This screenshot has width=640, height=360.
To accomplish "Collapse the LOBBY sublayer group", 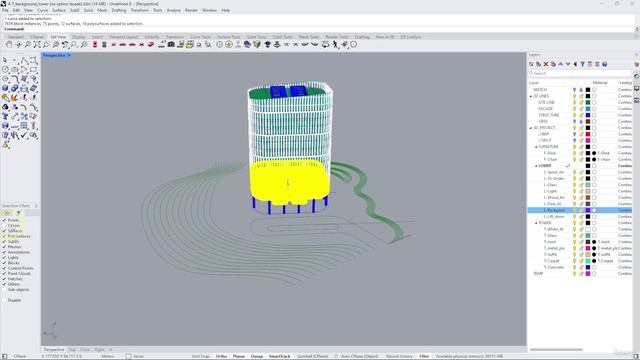I will click(536, 166).
